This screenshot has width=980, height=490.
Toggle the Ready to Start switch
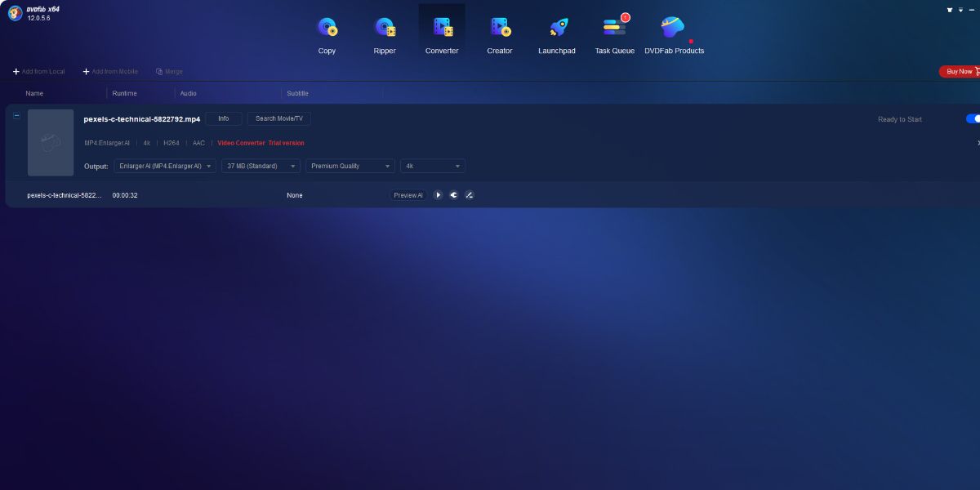point(973,118)
